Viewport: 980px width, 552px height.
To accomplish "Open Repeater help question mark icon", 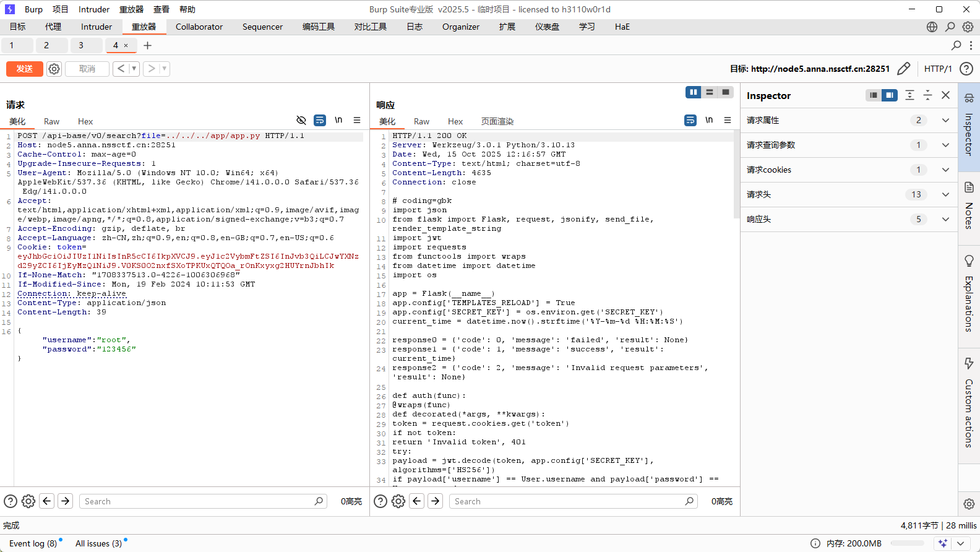I will (x=966, y=69).
